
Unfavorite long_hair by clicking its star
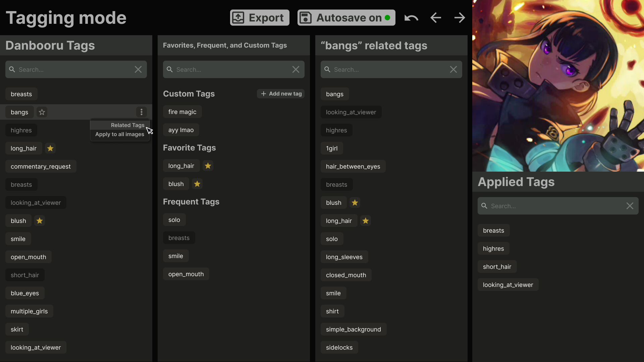click(50, 148)
